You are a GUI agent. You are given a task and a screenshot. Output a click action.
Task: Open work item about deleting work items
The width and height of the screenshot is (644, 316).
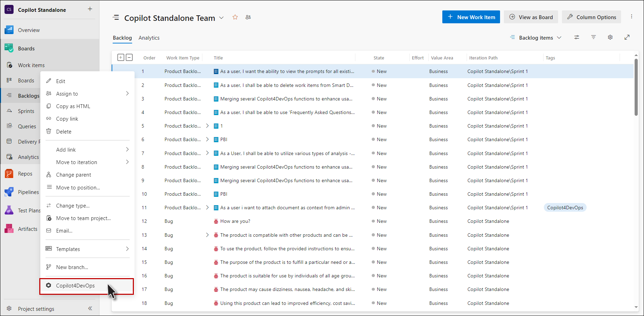(x=287, y=85)
